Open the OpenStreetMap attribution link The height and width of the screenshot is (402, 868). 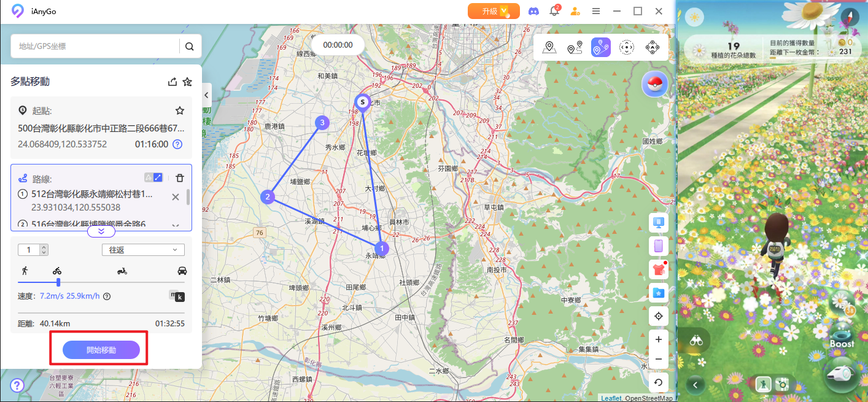tap(649, 398)
